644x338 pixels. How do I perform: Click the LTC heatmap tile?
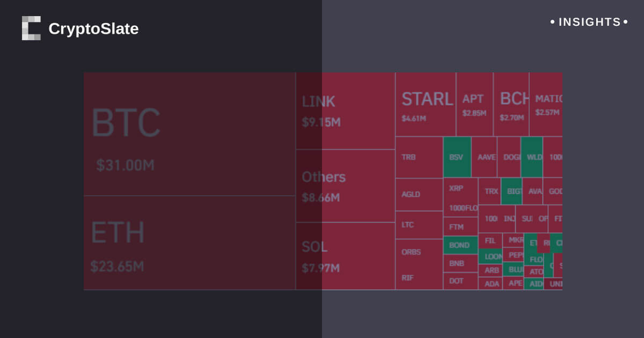coord(419,225)
